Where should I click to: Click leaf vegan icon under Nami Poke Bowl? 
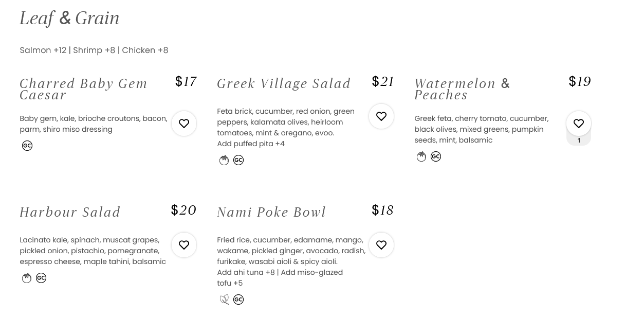(x=224, y=300)
